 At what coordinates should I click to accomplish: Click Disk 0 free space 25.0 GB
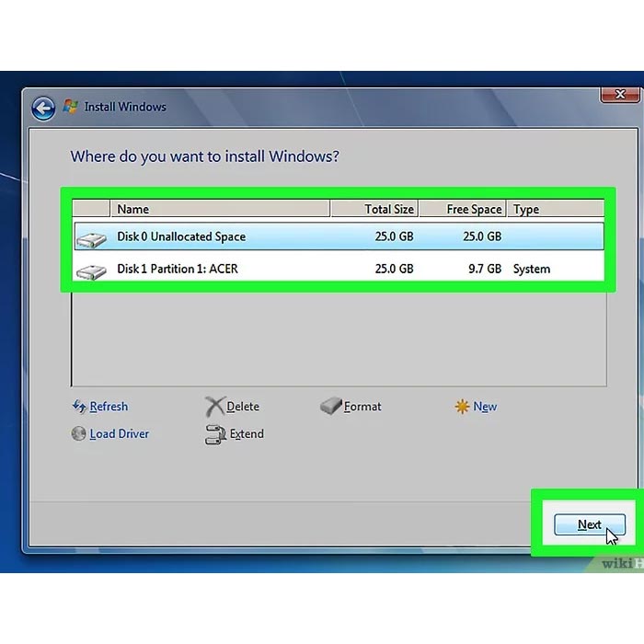click(482, 236)
